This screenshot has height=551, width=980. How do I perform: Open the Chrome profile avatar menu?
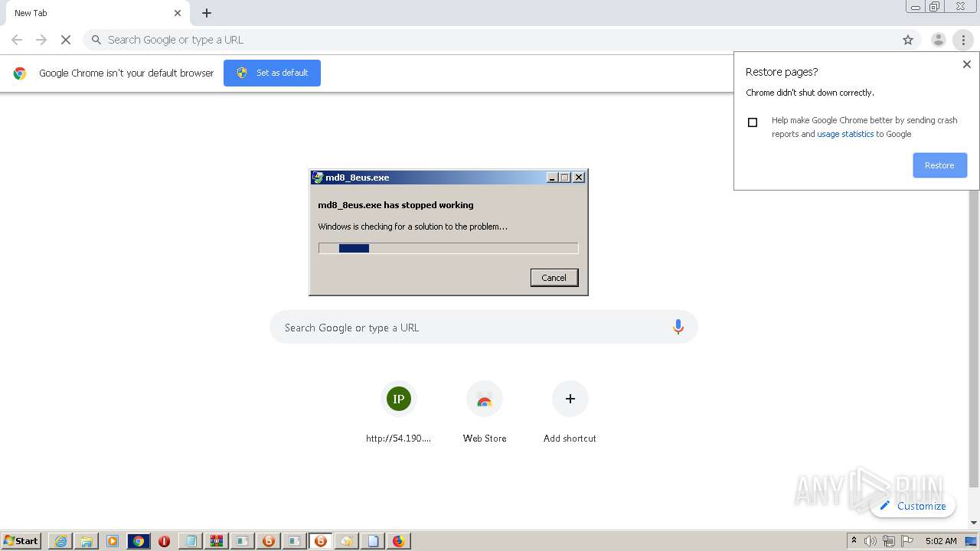click(x=938, y=40)
